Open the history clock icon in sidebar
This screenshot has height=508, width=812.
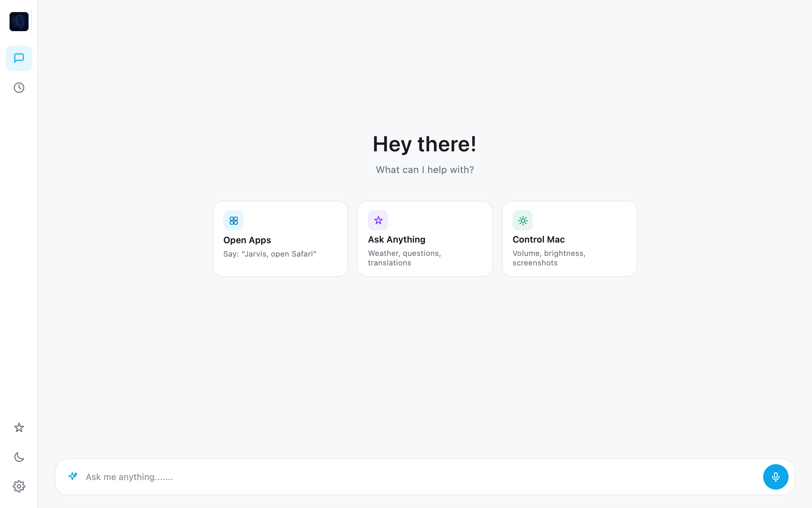pyautogui.click(x=19, y=88)
